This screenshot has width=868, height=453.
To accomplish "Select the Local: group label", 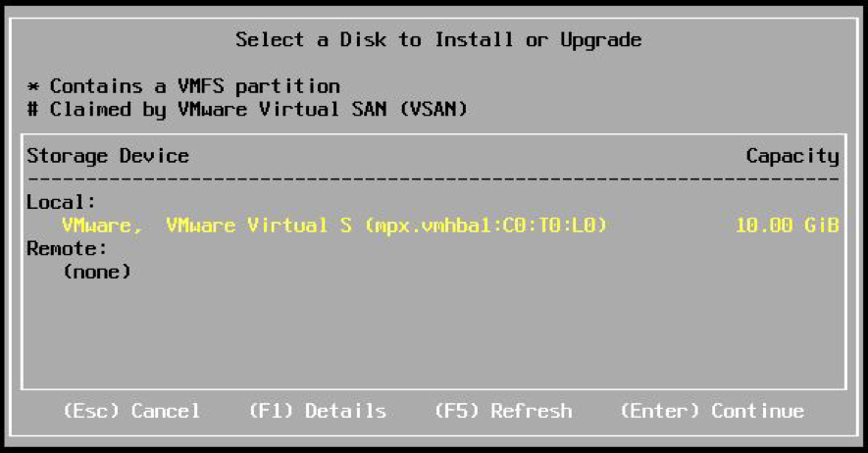I will [62, 202].
